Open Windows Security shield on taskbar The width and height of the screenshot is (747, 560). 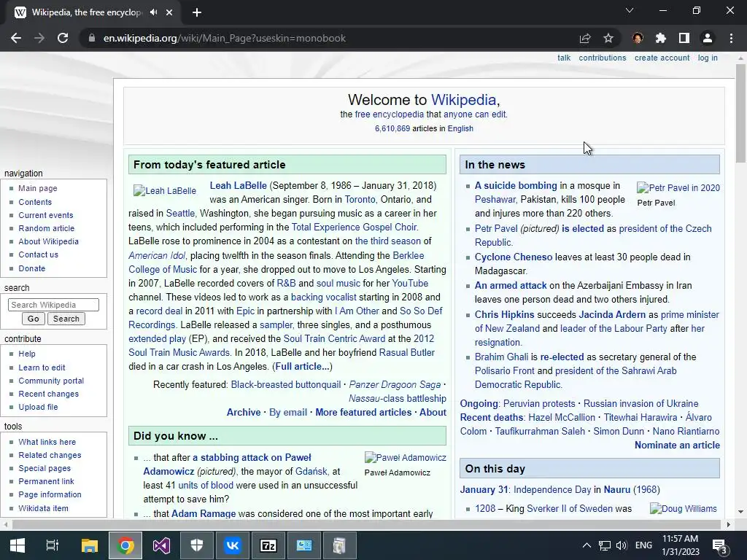point(197,545)
